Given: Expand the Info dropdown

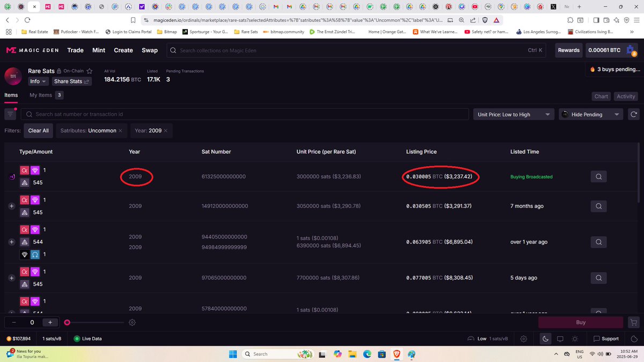Looking at the screenshot, I should [38, 81].
